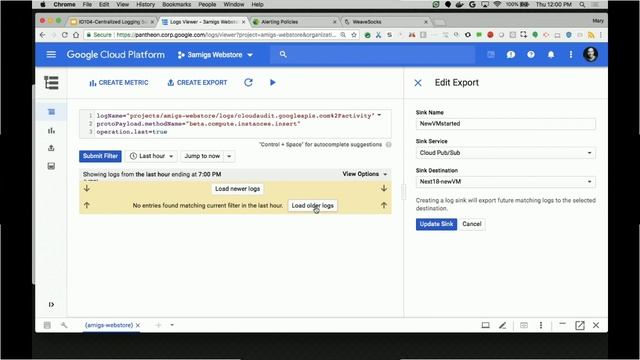
Task: Open the macOS Spotlight search icon
Action: click(x=582, y=4)
